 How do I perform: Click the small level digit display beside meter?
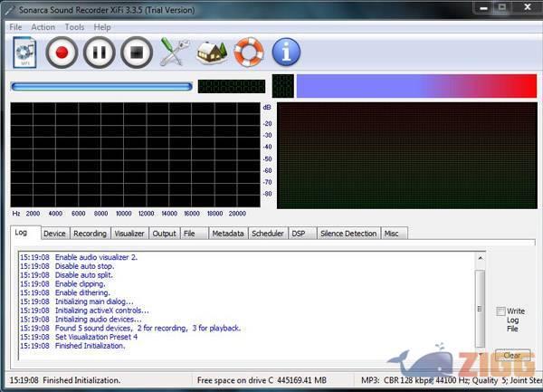click(x=283, y=86)
